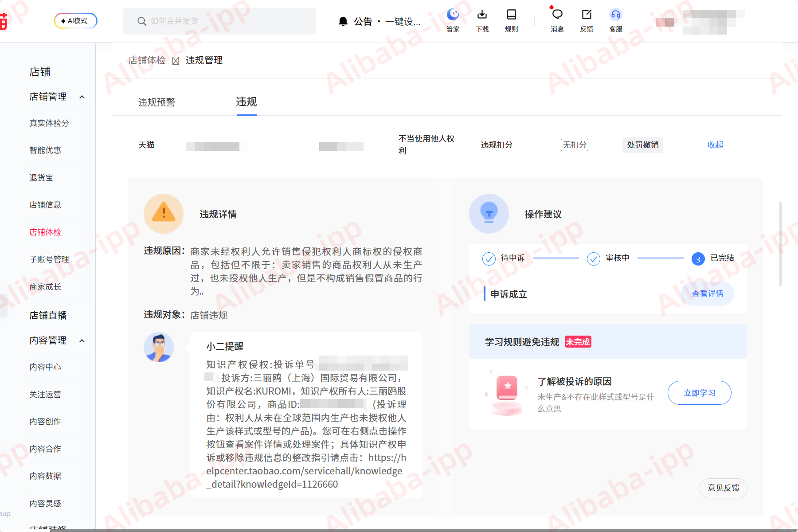This screenshot has width=798, height=532.
Task: Click the 处罚撤销 status tag
Action: (643, 145)
